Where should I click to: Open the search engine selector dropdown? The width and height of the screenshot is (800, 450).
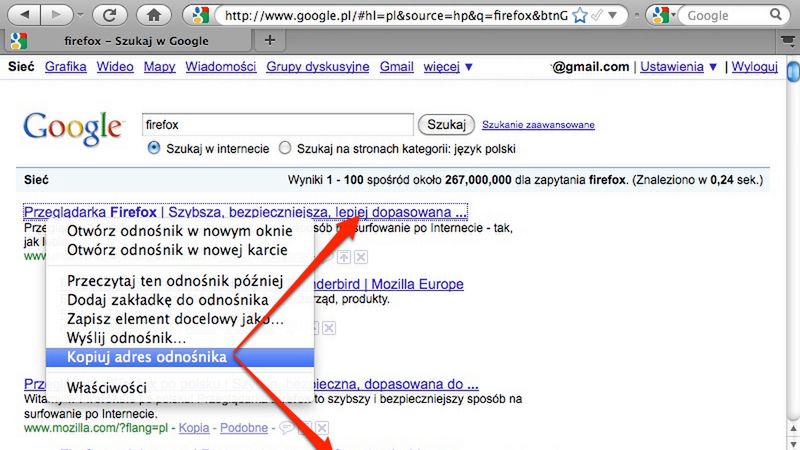pos(673,15)
